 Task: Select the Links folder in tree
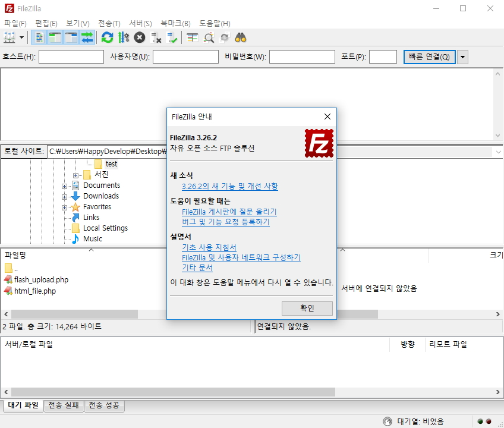coord(92,218)
